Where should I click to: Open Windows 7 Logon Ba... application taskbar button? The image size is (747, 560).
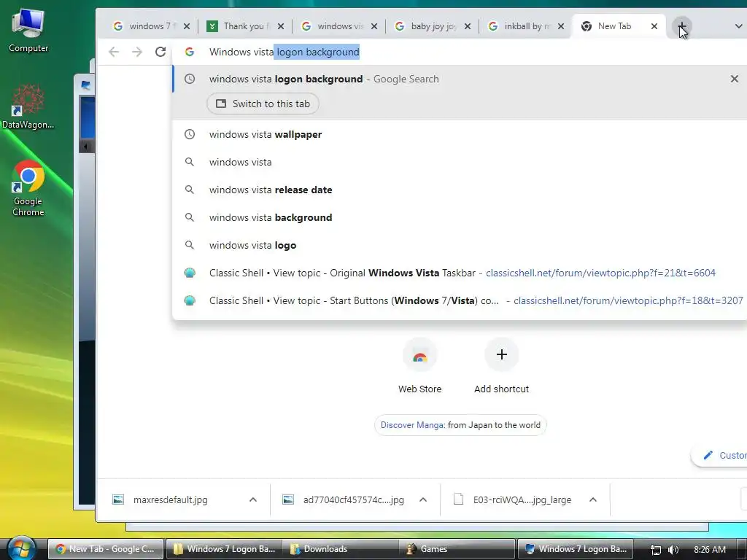pyautogui.click(x=575, y=549)
